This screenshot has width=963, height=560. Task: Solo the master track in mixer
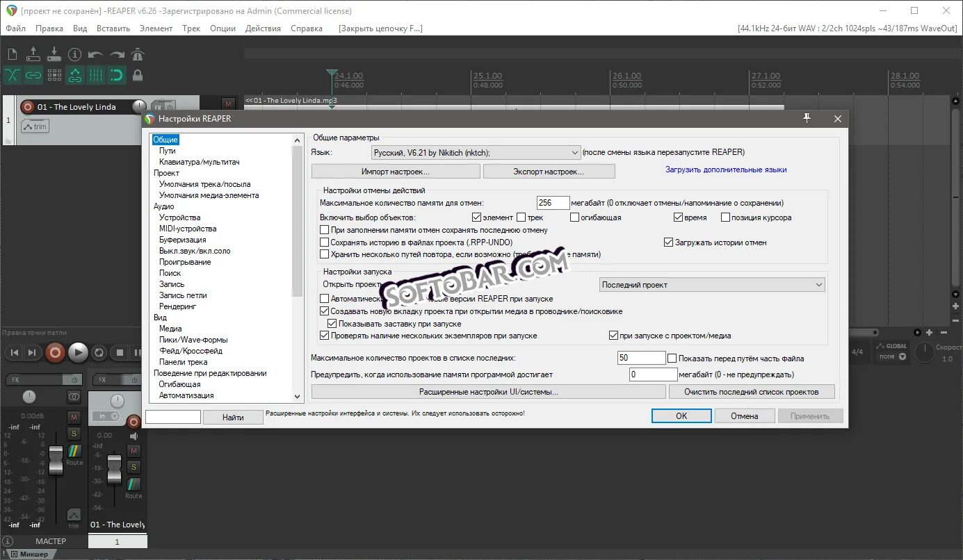tap(74, 434)
